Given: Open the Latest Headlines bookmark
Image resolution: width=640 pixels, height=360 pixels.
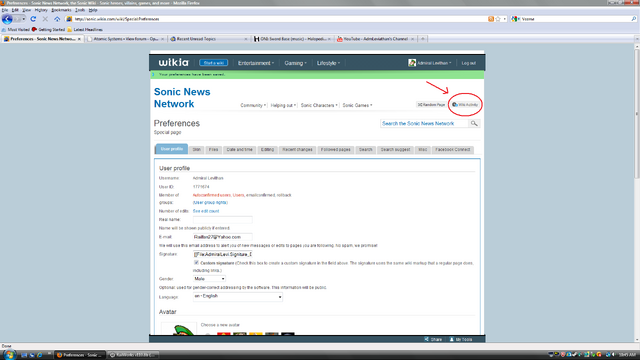Looking at the screenshot, I should 85,29.
